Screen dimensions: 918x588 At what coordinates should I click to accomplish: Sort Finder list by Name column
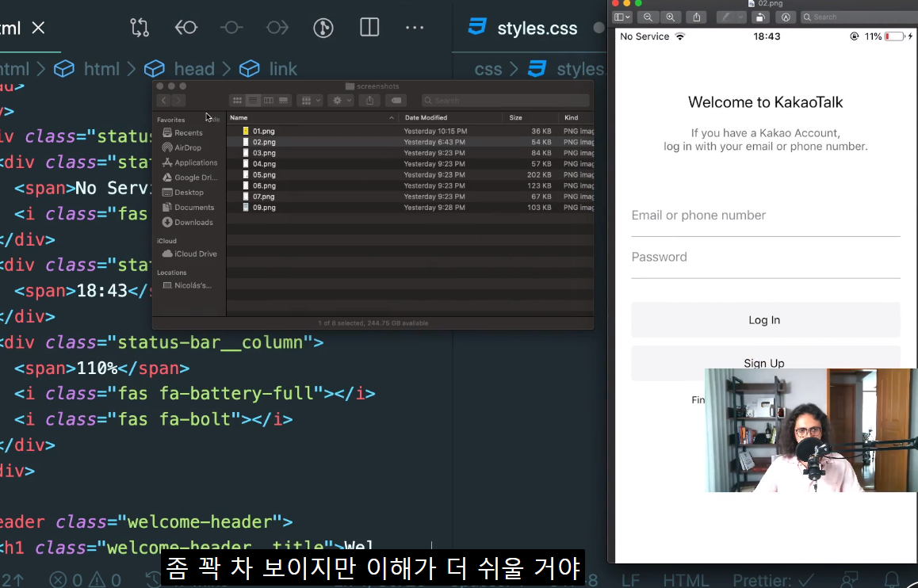(312, 117)
